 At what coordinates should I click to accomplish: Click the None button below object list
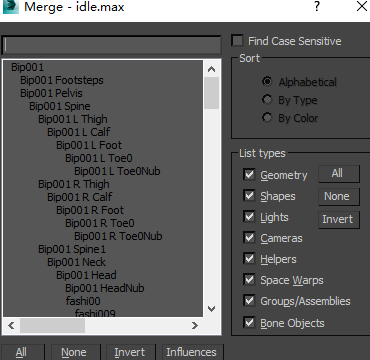(x=75, y=352)
